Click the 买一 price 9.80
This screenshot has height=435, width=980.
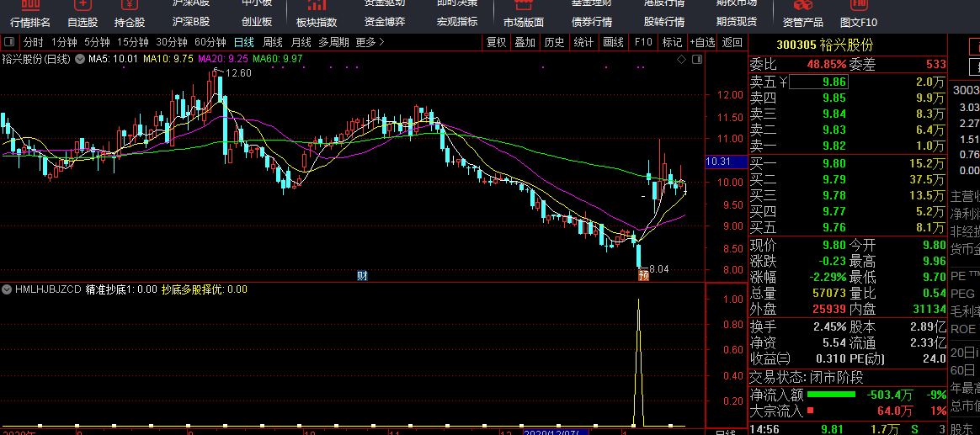(834, 164)
